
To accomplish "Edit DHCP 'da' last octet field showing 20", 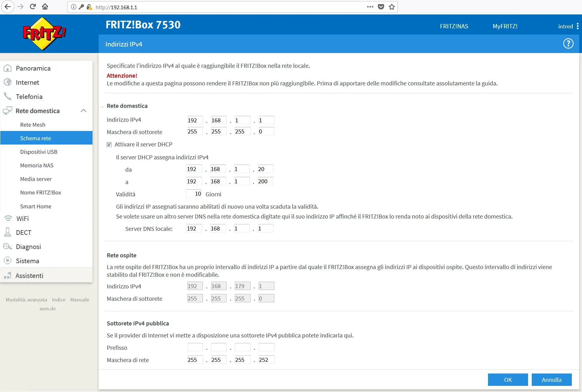I will click(x=265, y=169).
